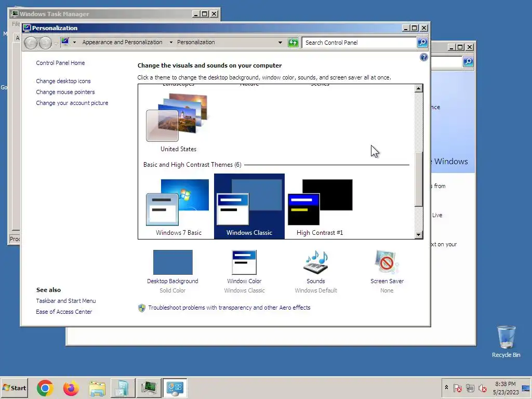Click search magnifier in background window
This screenshot has width=532, height=399.
[468, 62]
